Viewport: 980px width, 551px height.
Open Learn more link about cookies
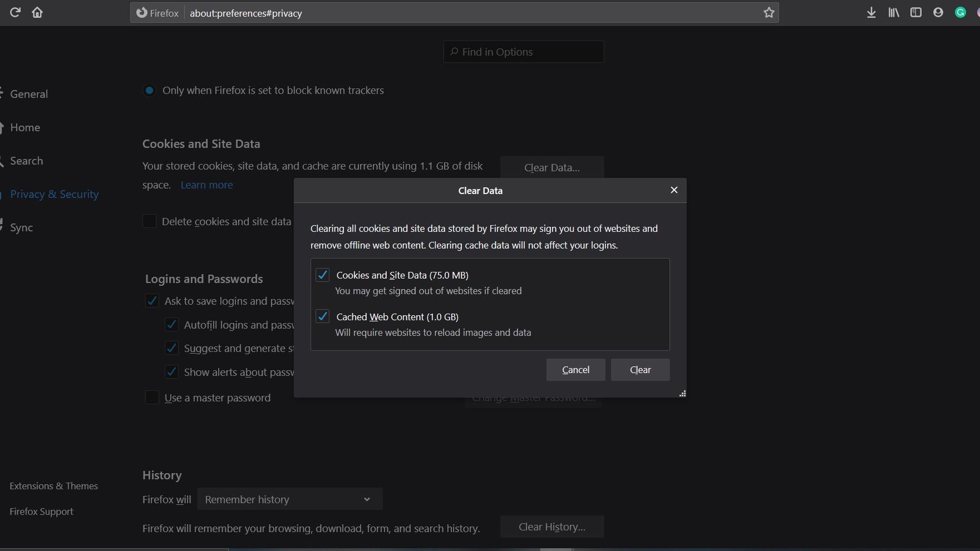coord(206,185)
